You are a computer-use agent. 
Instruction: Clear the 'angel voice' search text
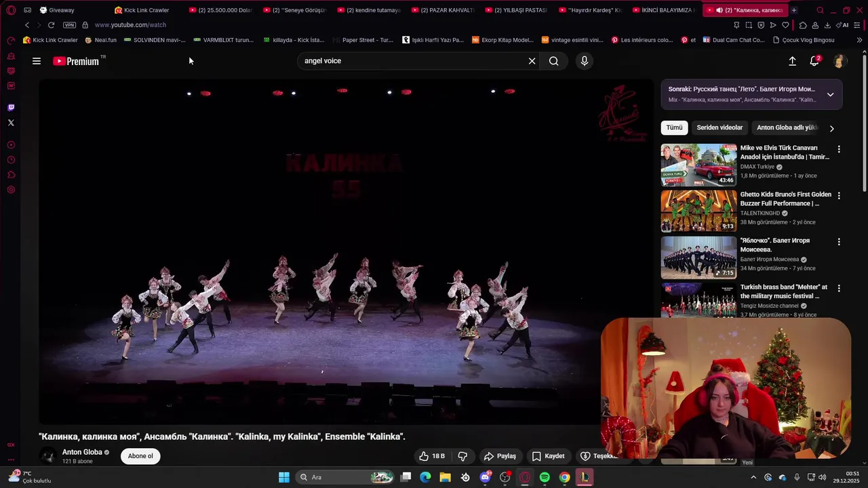point(532,61)
